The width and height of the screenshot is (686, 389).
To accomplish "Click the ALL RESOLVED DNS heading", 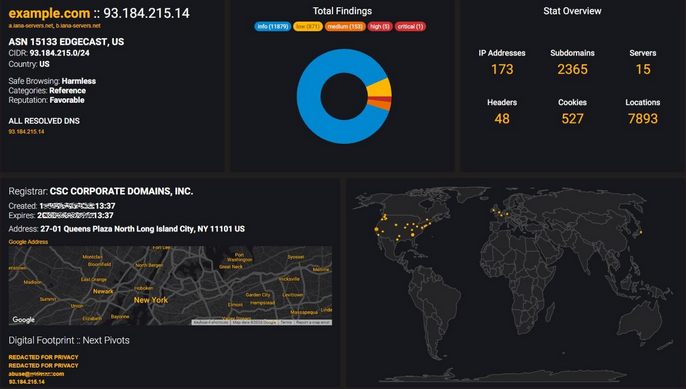I will pos(44,121).
